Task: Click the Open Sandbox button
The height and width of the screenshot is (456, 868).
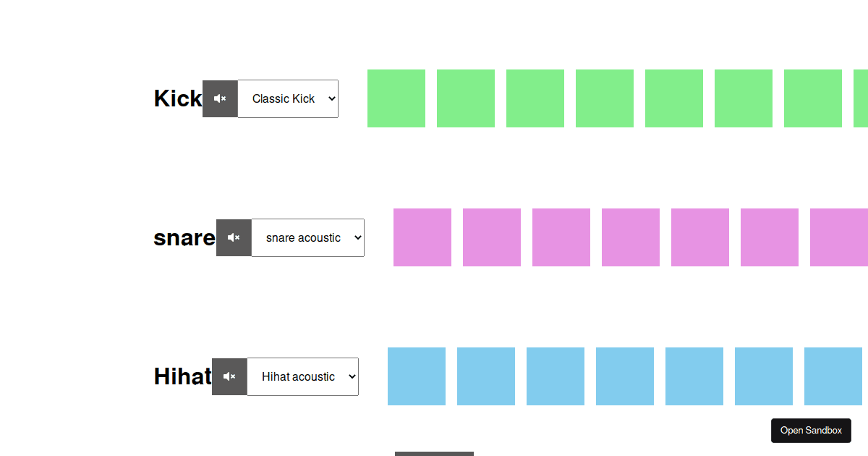Action: [x=811, y=430]
